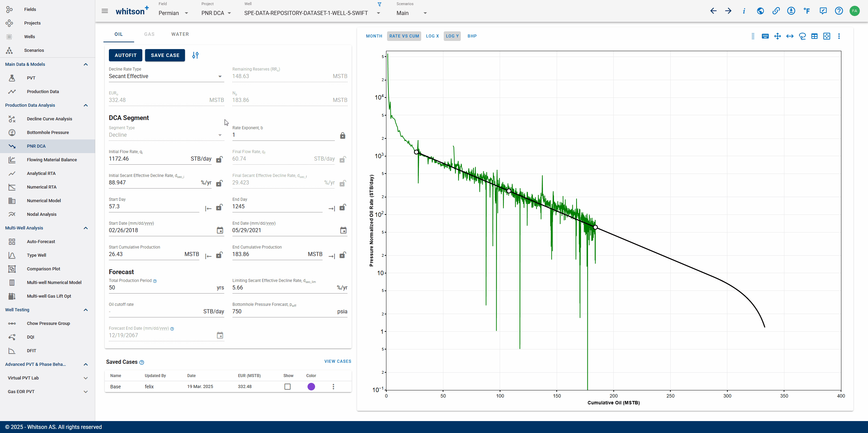Viewport: 868px width, 433px height.
Task: Click the plot keyboard shortcut icon
Action: tap(765, 36)
